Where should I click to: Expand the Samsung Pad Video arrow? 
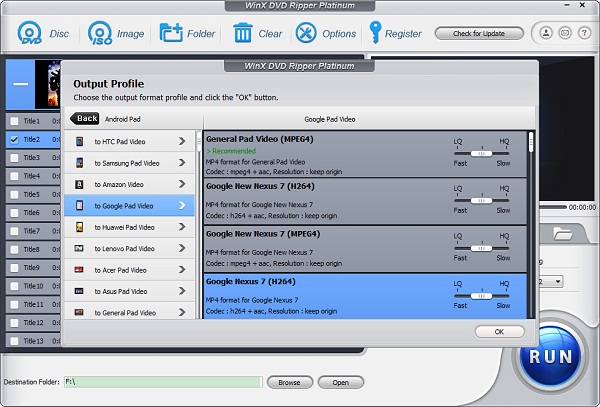point(182,163)
